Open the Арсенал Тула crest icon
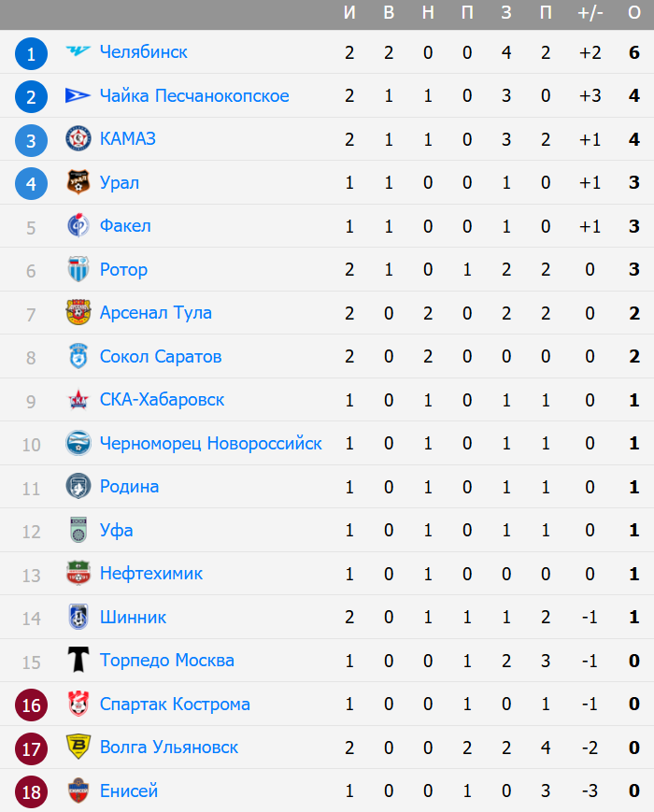The height and width of the screenshot is (812, 654). [78, 312]
